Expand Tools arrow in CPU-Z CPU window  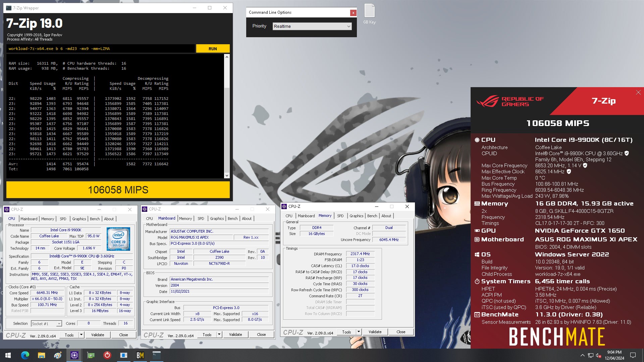pos(81,335)
